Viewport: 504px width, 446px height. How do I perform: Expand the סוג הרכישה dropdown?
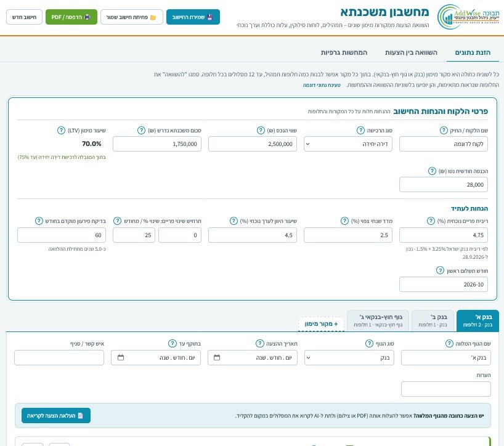(x=348, y=144)
